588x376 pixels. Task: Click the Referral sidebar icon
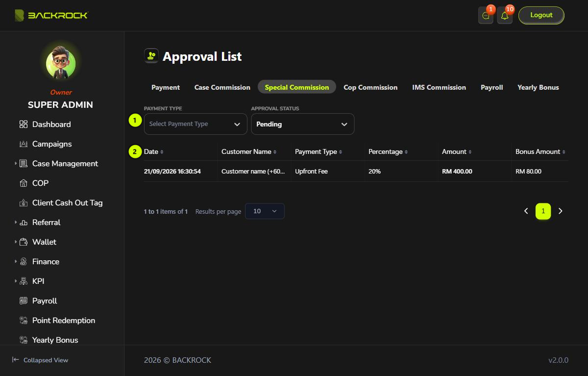pyautogui.click(x=24, y=223)
